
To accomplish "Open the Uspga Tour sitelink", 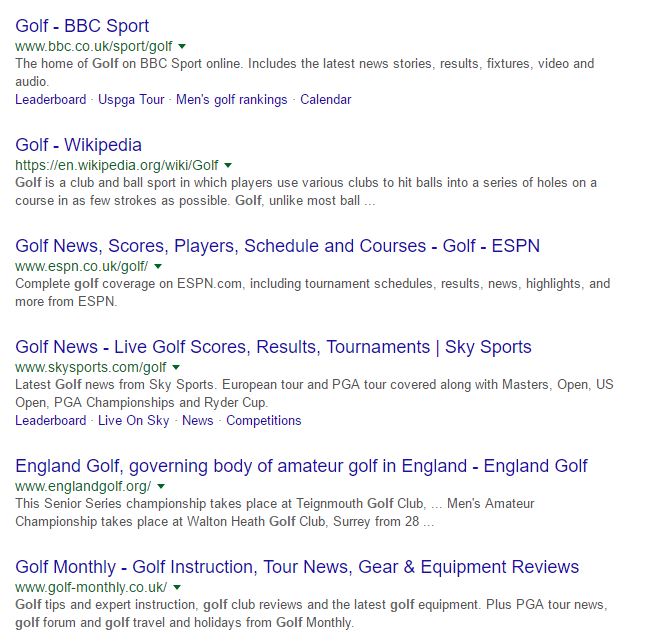I will click(x=131, y=99).
